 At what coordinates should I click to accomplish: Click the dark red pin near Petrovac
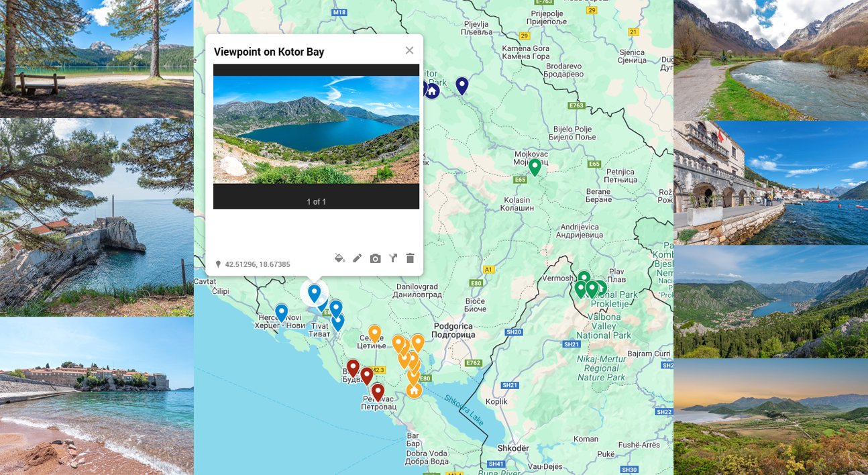378,392
